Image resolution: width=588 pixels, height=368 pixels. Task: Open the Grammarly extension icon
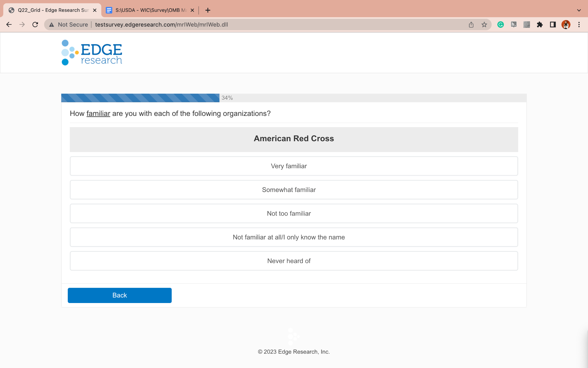[x=500, y=25]
